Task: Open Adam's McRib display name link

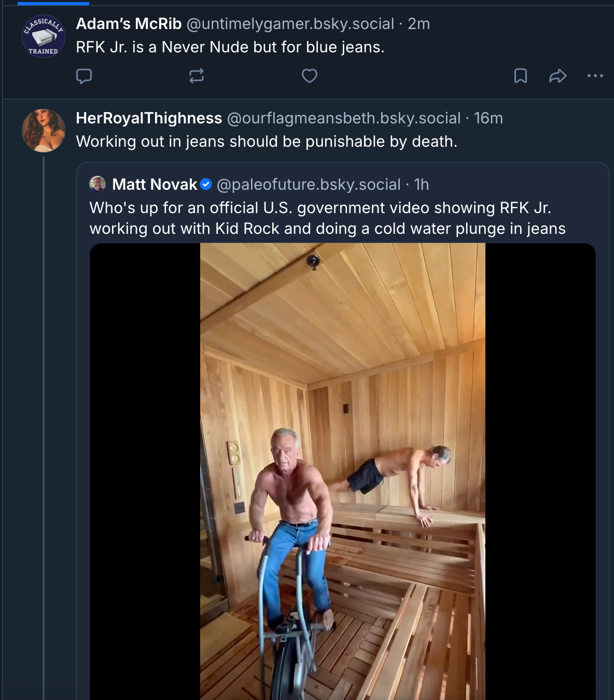Action: [x=129, y=24]
